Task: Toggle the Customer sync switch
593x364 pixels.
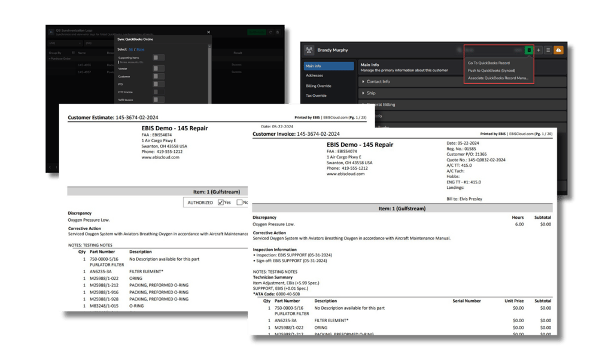Action: pos(158,77)
